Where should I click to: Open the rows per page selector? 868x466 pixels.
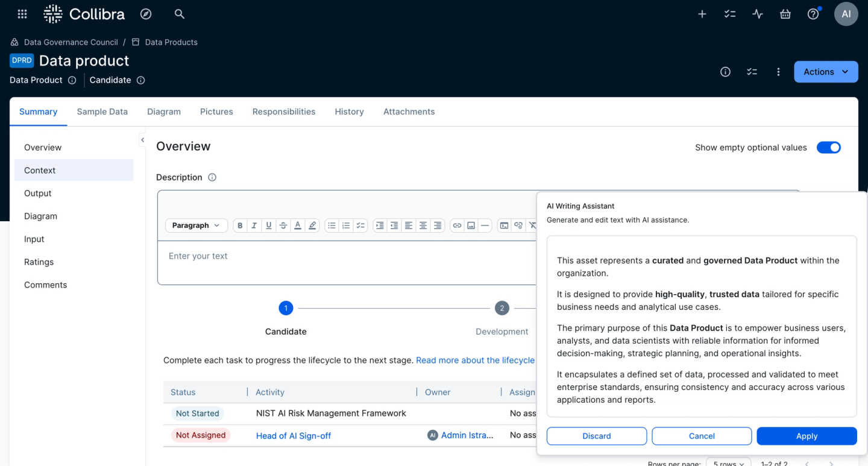point(728,462)
